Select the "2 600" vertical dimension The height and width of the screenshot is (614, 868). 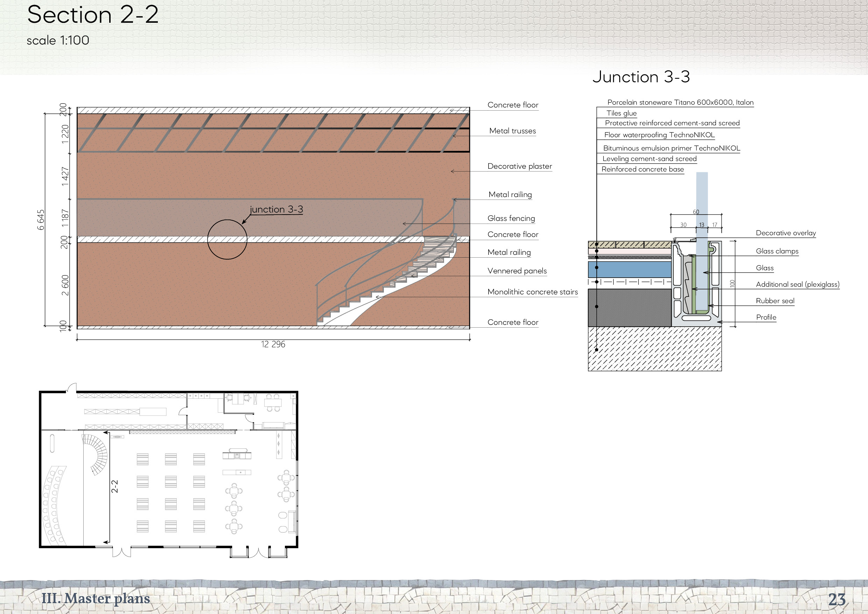(65, 285)
